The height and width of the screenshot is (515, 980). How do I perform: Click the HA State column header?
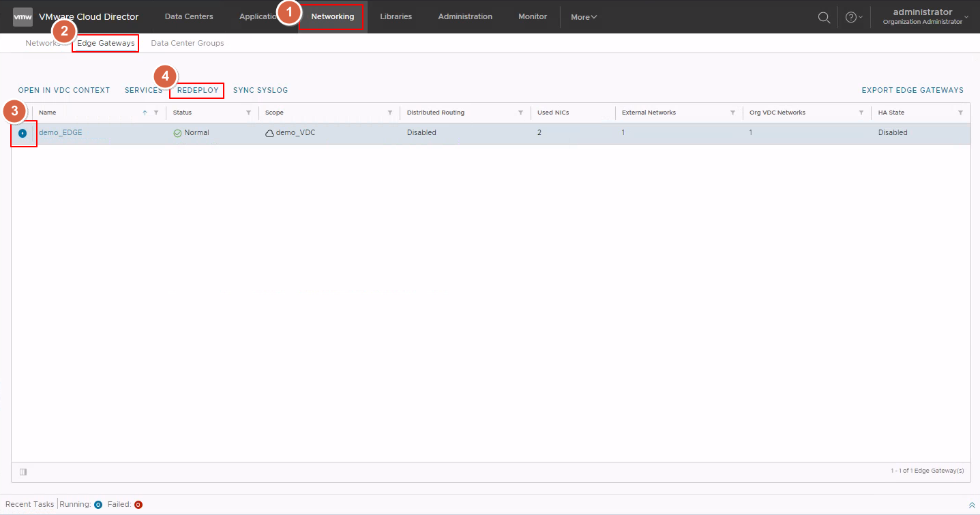click(891, 113)
